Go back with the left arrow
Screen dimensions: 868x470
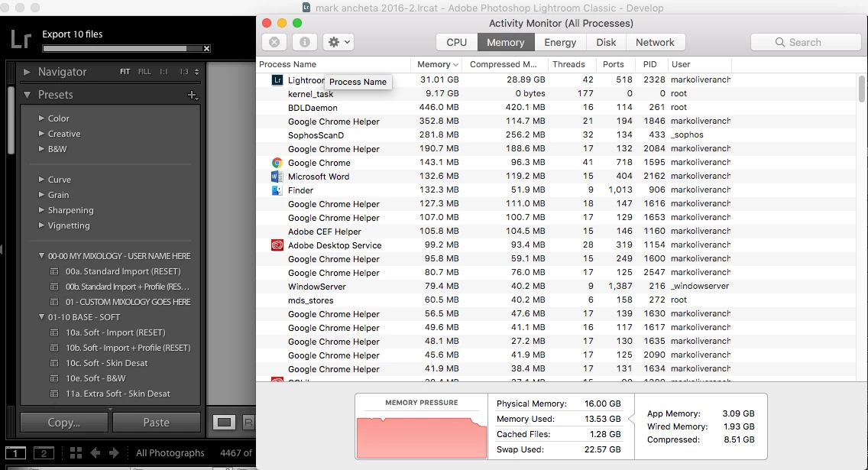[96, 453]
